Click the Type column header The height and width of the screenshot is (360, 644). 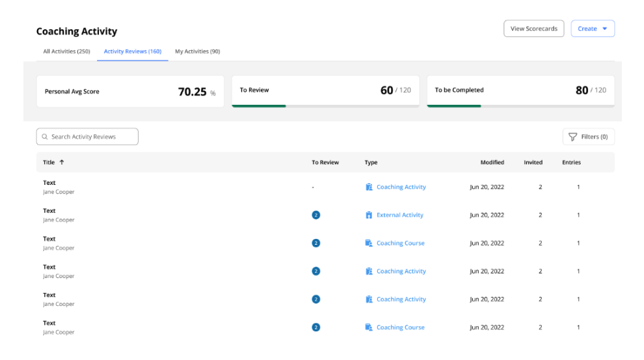coord(371,162)
